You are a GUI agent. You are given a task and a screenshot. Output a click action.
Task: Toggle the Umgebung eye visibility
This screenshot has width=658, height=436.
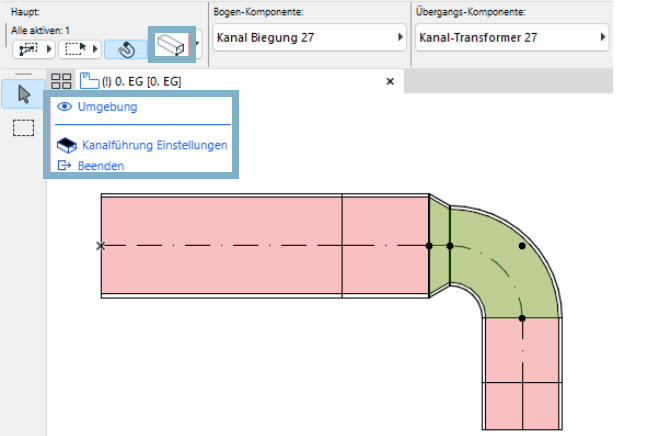[x=64, y=107]
